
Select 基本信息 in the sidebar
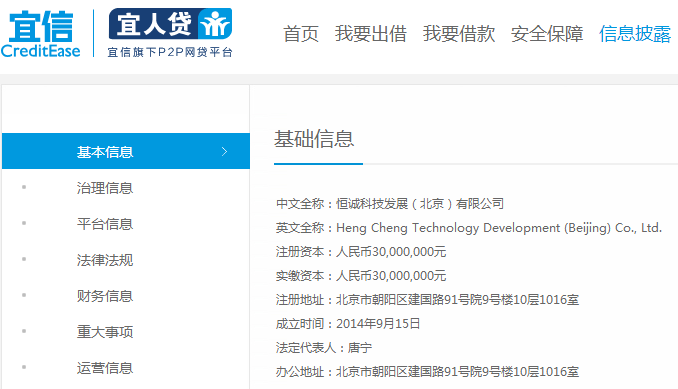click(126, 151)
